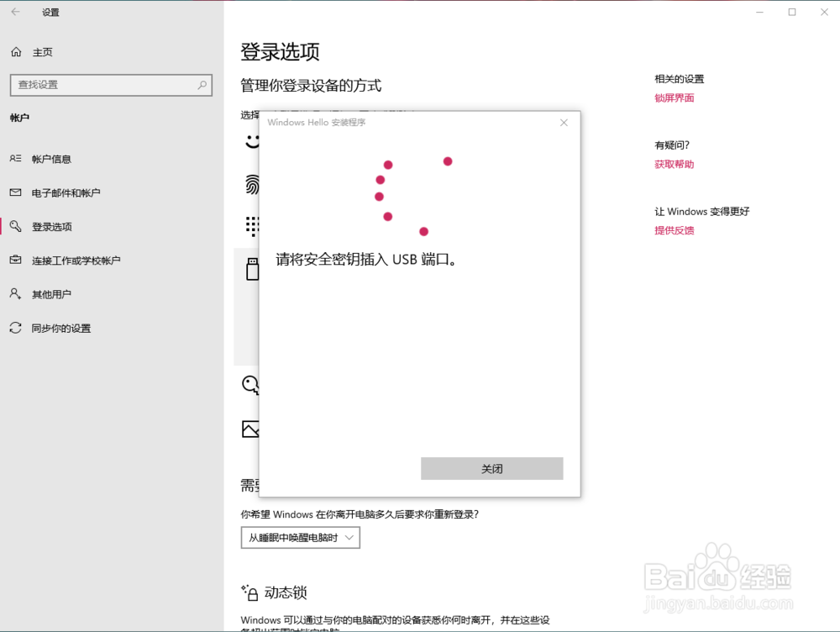Click the 动态锁 lock icon
Image resolution: width=840 pixels, height=632 pixels.
pyautogui.click(x=249, y=592)
